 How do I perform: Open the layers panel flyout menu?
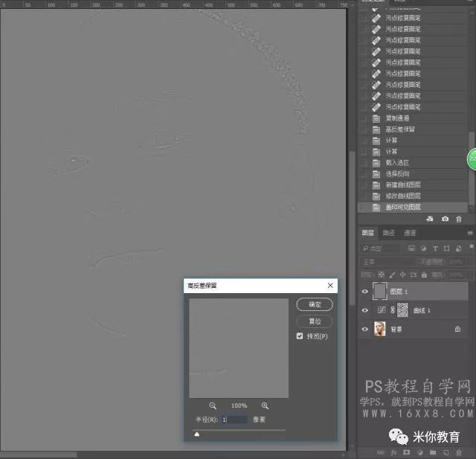pyautogui.click(x=470, y=233)
